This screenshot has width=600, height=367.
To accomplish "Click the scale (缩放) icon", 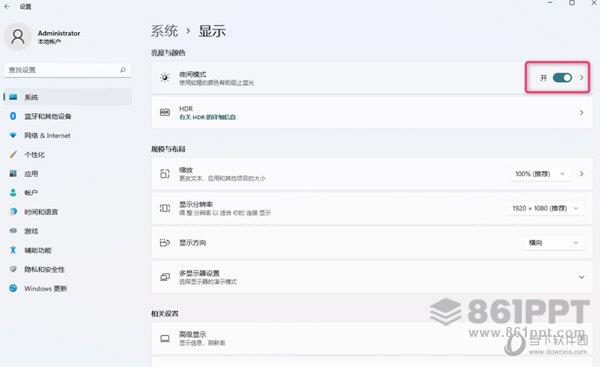I will pyautogui.click(x=165, y=174).
